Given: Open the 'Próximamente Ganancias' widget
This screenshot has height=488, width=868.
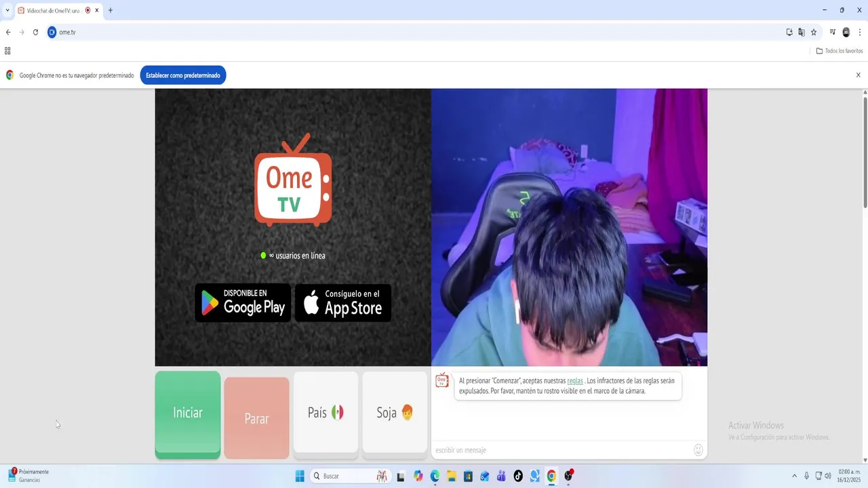Looking at the screenshot, I should [x=28, y=476].
